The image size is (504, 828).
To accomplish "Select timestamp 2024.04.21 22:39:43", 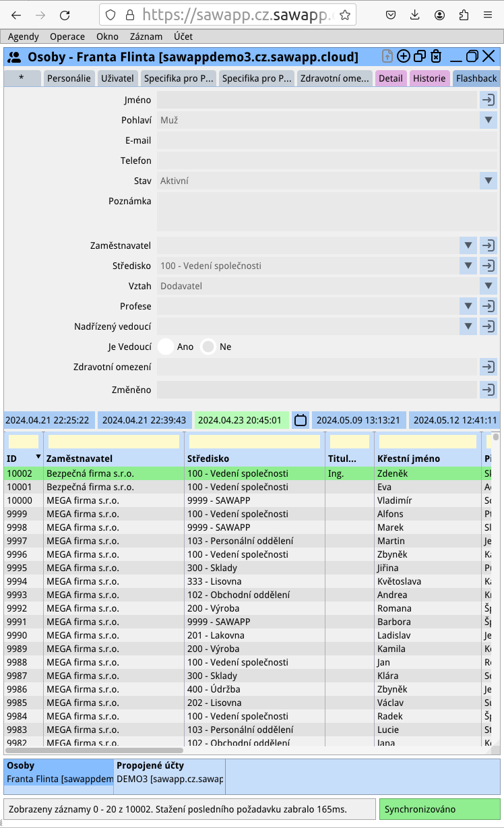I will [x=144, y=420].
